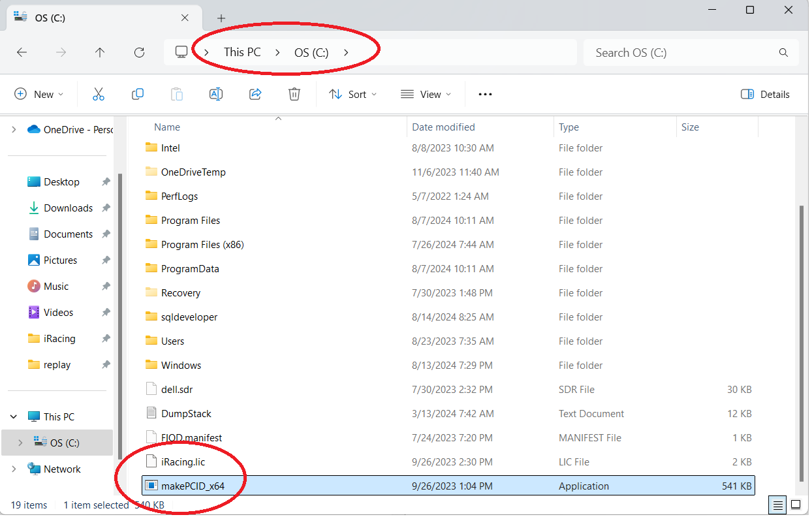Screen dimensions: 812x517
Task: Open the Sort dropdown menu
Action: coord(353,94)
